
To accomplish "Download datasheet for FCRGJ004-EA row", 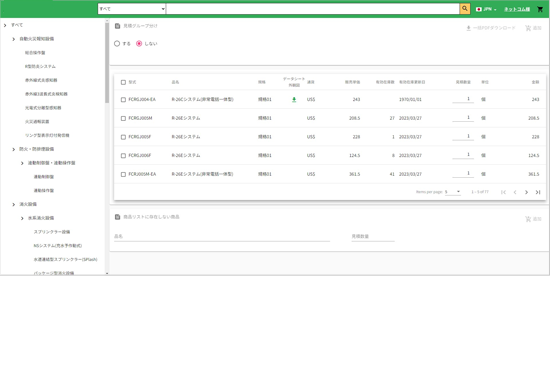I will (294, 100).
